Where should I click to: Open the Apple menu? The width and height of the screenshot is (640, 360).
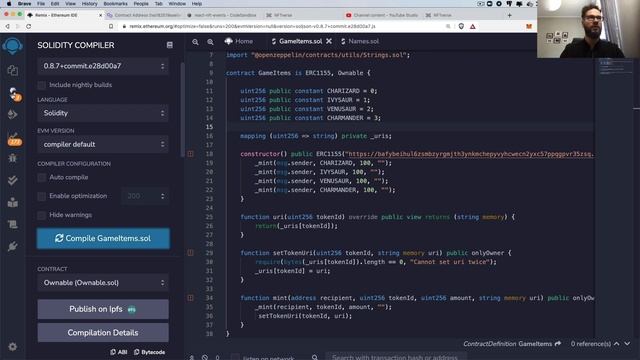(x=9, y=4)
